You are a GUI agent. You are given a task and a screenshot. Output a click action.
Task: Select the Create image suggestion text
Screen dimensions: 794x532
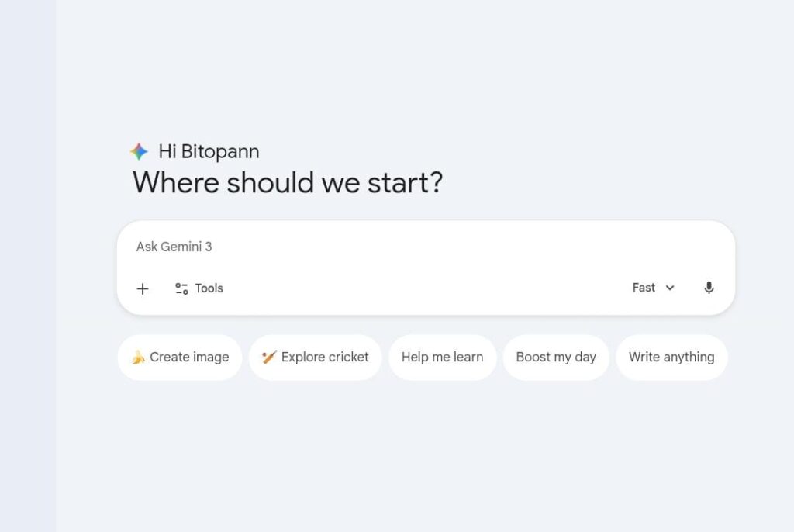(x=189, y=358)
